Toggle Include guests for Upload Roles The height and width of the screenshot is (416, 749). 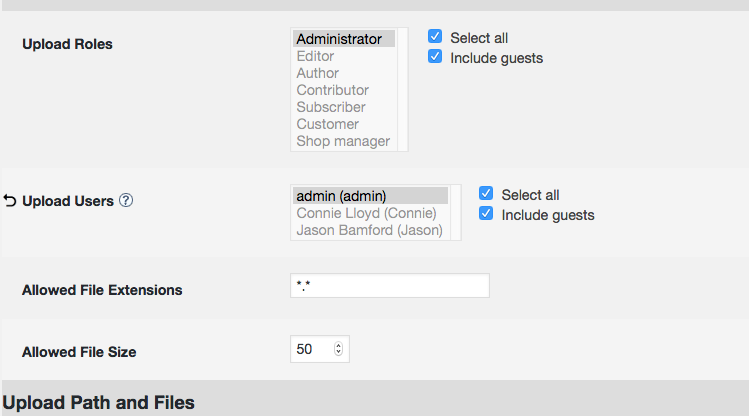(435, 56)
